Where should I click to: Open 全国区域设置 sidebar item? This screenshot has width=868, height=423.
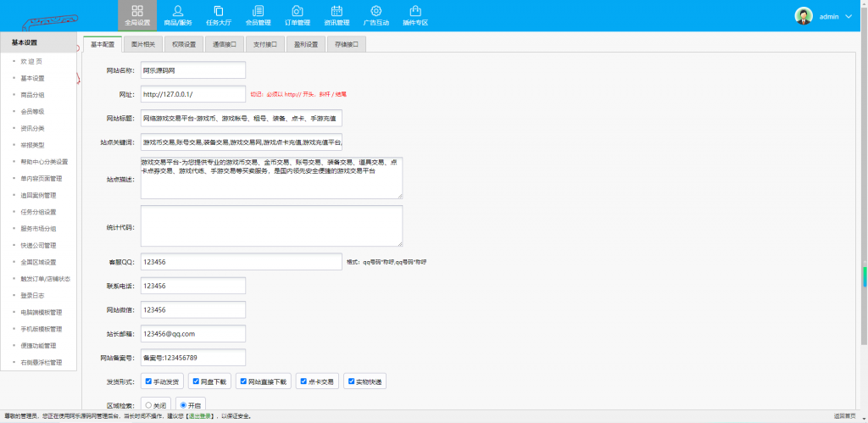(x=39, y=262)
